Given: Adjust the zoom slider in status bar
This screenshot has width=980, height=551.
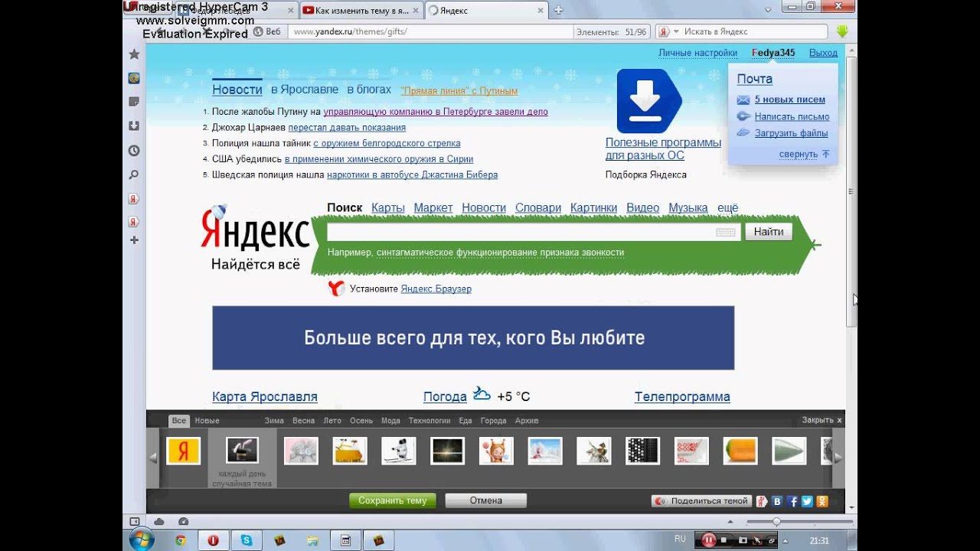Looking at the screenshot, I should click(776, 521).
